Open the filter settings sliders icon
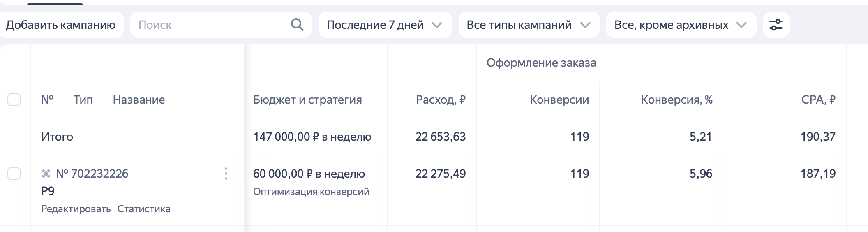This screenshot has height=232, width=868. point(776,25)
